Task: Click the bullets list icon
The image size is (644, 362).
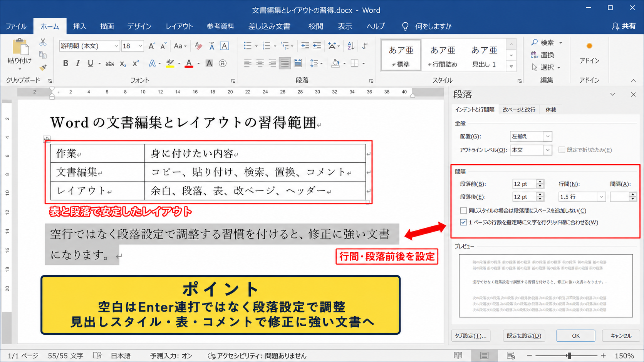Action: 248,46
